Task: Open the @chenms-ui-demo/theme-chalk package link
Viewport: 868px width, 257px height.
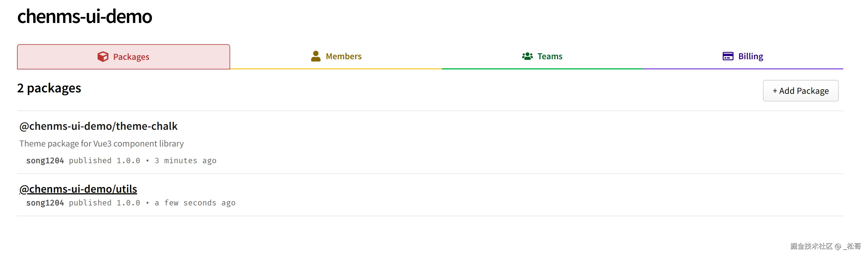Action: [98, 126]
